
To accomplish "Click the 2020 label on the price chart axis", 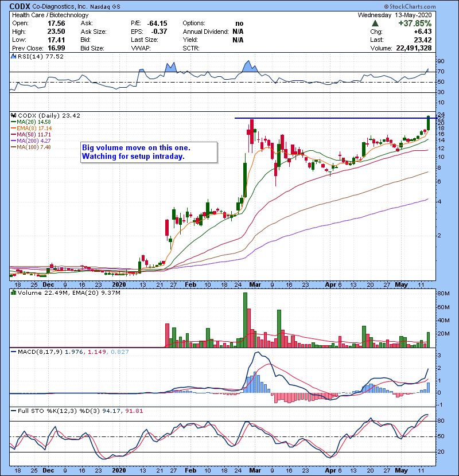I will coord(119,285).
